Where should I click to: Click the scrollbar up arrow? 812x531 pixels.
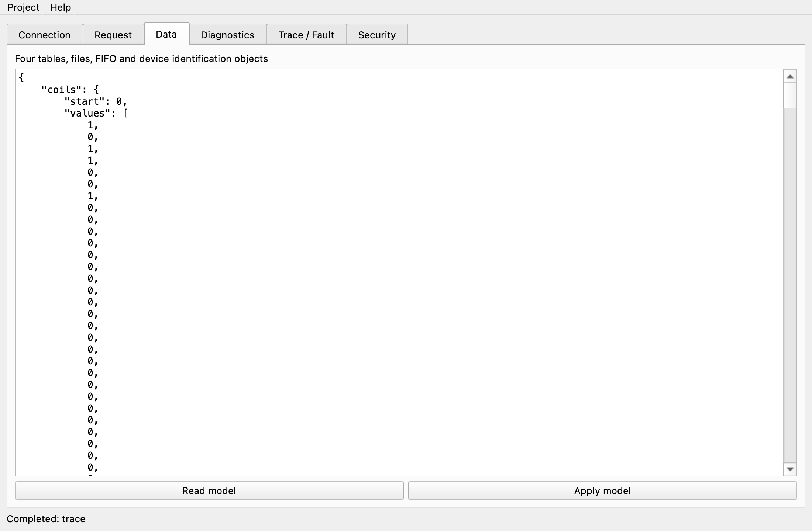[790, 76]
